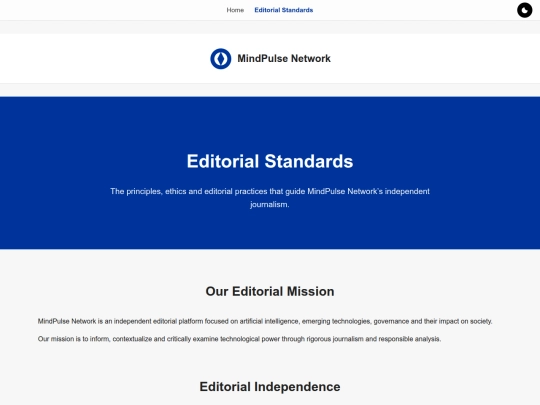Click the paragraph starting 'MindPulse Network is an independent'
This screenshot has height=405, width=540.
[265, 321]
